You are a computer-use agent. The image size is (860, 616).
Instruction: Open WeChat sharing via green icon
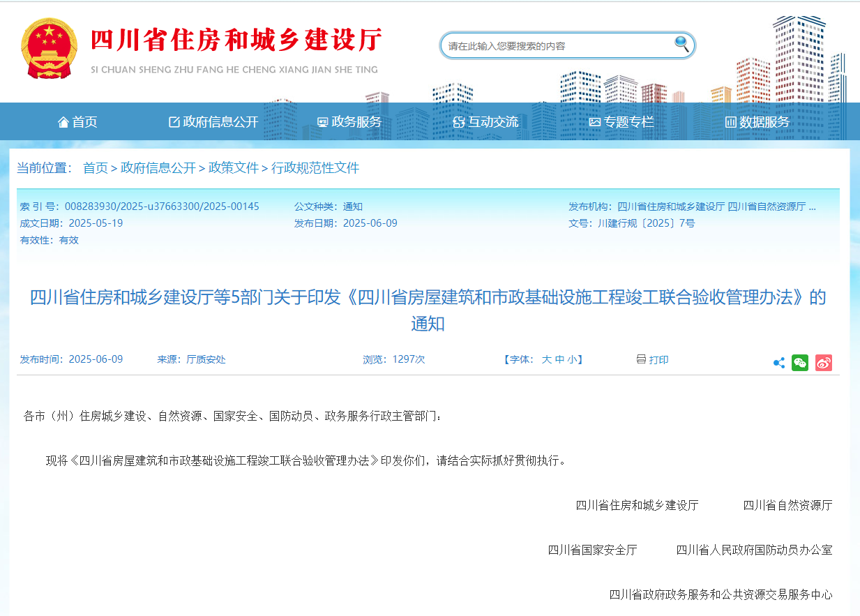pyautogui.click(x=800, y=362)
